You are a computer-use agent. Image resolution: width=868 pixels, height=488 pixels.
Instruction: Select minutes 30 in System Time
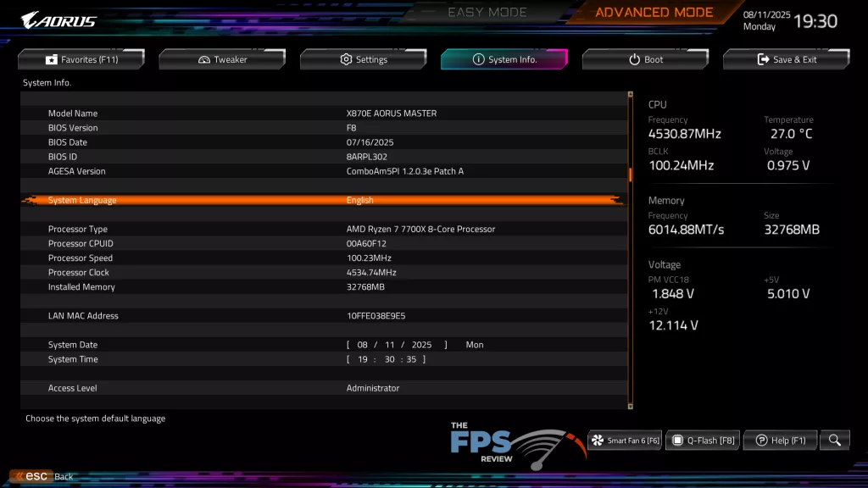click(x=389, y=359)
